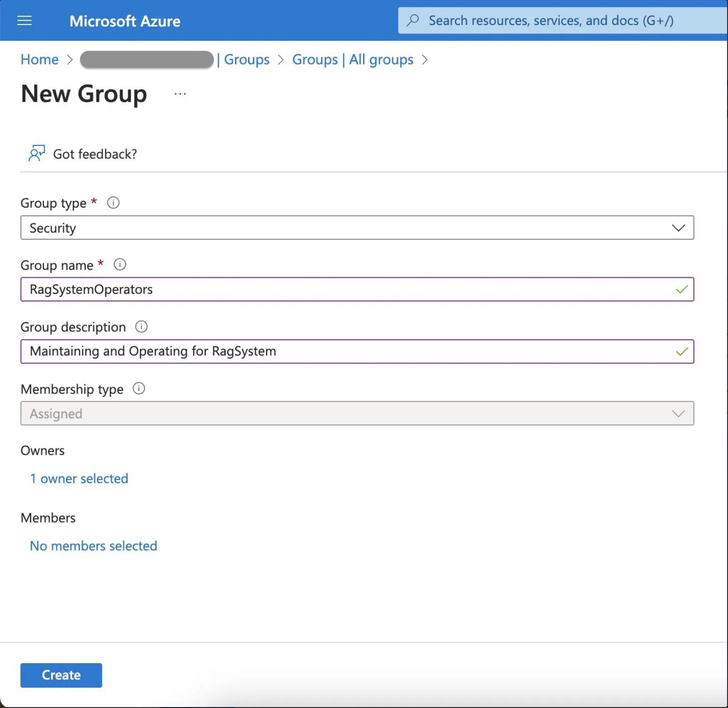
Task: Open the Groups | All groups breadcrumb
Action: tap(353, 59)
